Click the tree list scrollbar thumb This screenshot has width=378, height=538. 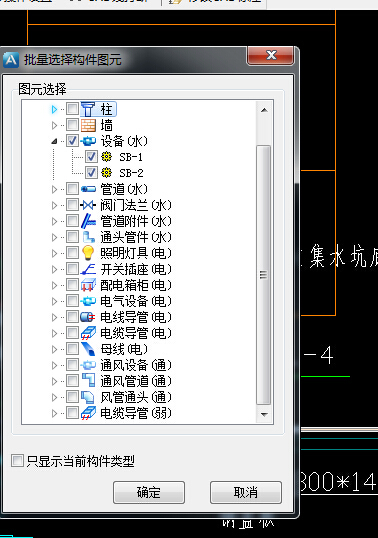pos(263,275)
